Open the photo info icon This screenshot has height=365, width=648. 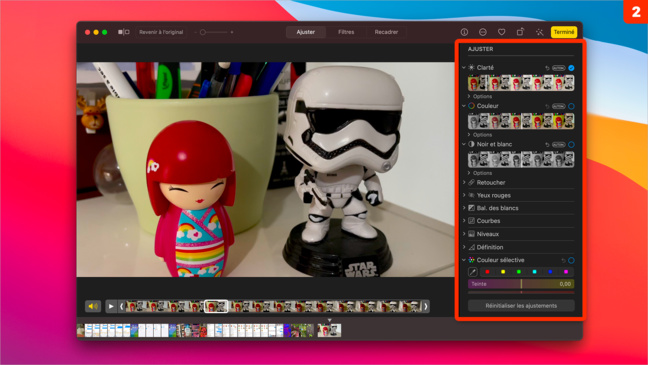[464, 32]
